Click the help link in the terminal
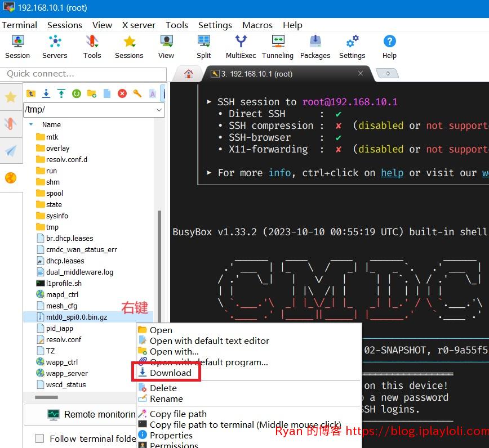This screenshot has height=448, width=489. point(392,173)
